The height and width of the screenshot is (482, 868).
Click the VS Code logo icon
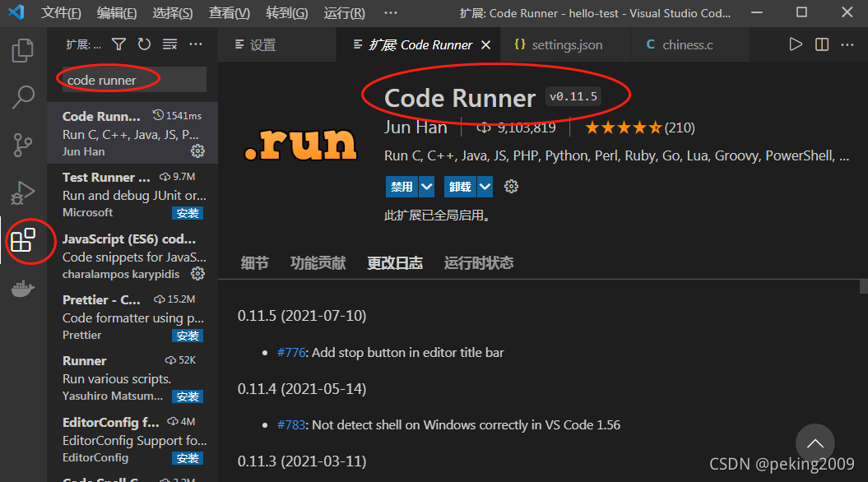tap(16, 12)
